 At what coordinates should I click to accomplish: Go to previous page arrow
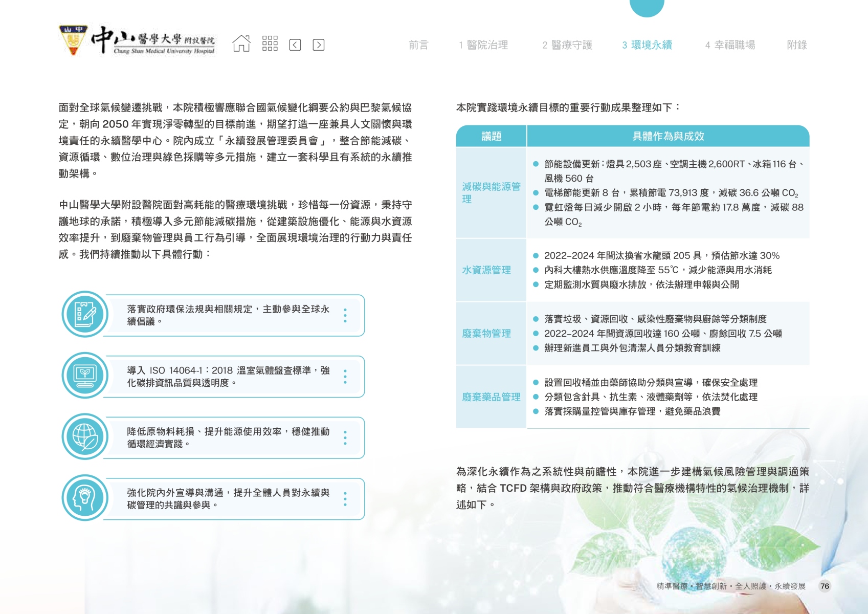click(x=295, y=45)
